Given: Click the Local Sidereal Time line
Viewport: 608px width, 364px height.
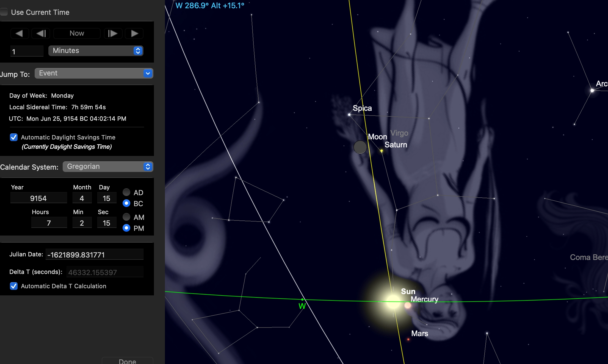Looking at the screenshot, I should coord(57,107).
